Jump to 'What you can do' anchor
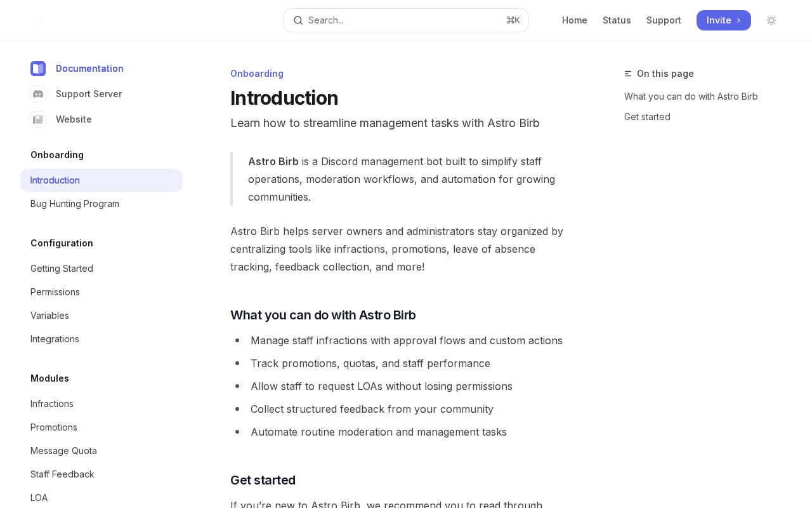The width and height of the screenshot is (812, 508). pyautogui.click(x=691, y=97)
